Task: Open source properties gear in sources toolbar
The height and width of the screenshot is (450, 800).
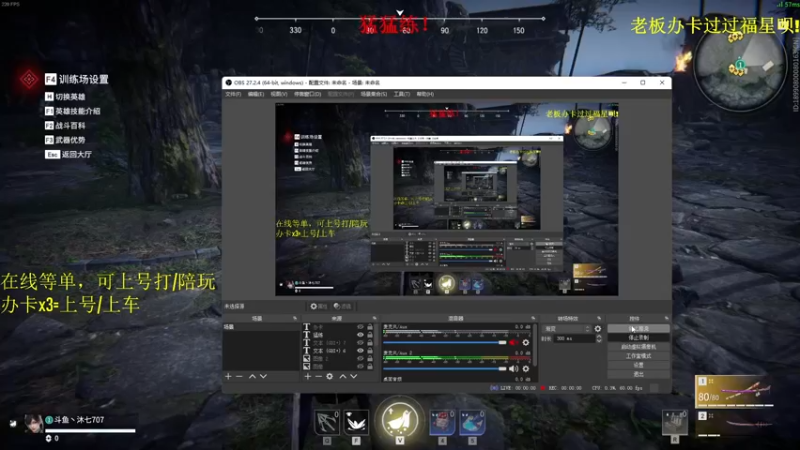Action: tap(330, 376)
